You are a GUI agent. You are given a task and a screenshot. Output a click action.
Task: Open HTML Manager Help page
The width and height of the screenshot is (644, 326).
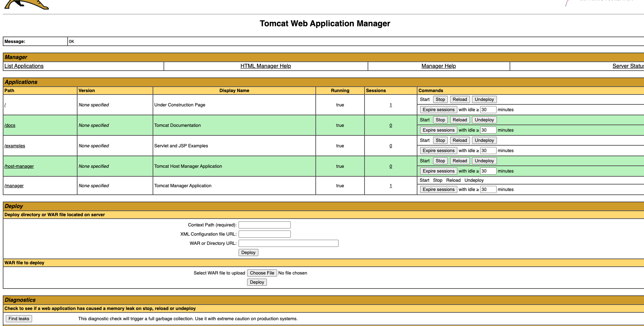coord(266,66)
